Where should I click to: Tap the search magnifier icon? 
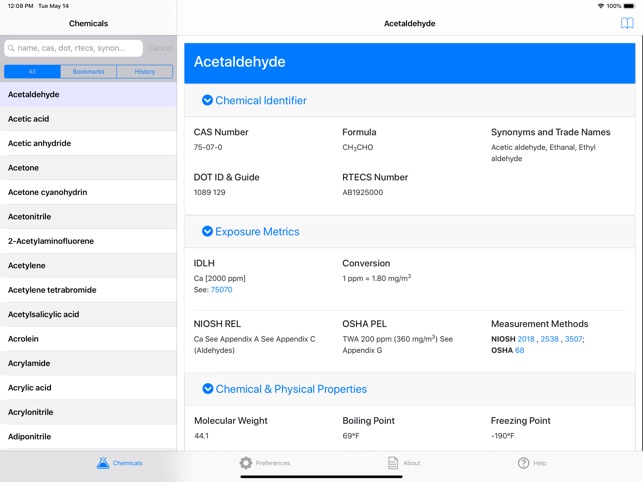[x=11, y=48]
